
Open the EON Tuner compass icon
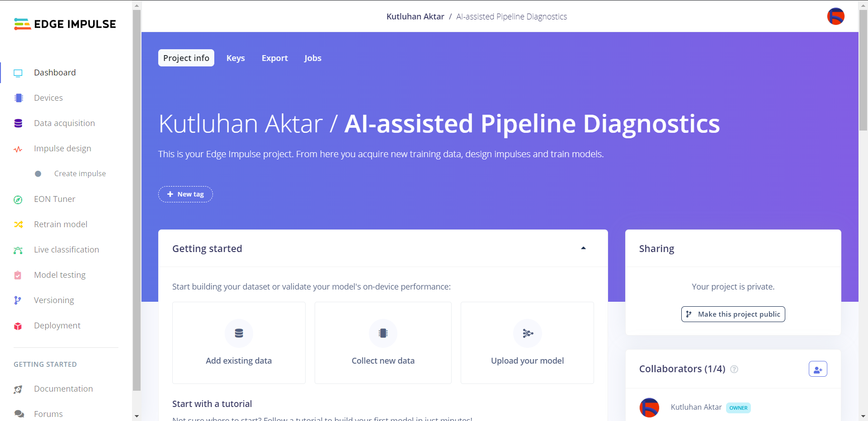pyautogui.click(x=19, y=200)
